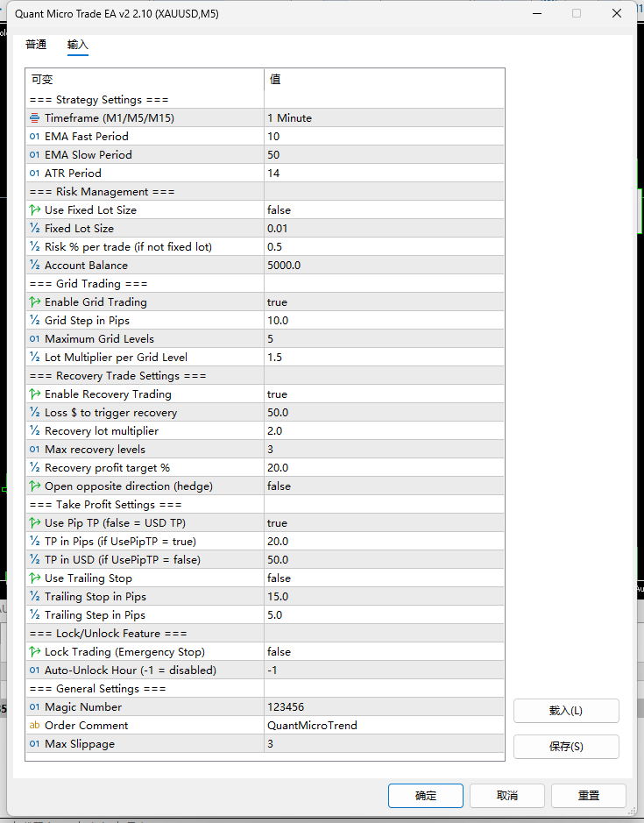Click the Account Balance double icon
The width and height of the screenshot is (644, 823).
pyautogui.click(x=35, y=265)
